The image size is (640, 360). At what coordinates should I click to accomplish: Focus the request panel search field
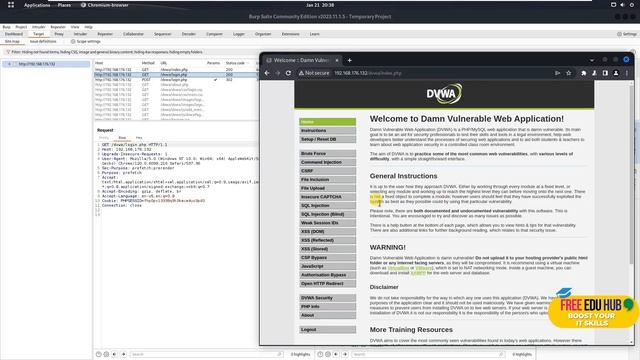point(206,354)
